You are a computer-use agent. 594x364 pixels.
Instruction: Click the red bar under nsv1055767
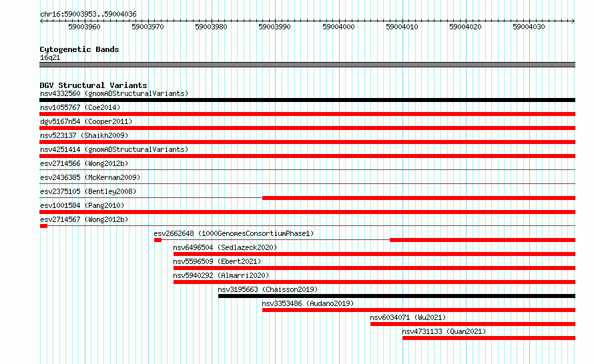307,114
